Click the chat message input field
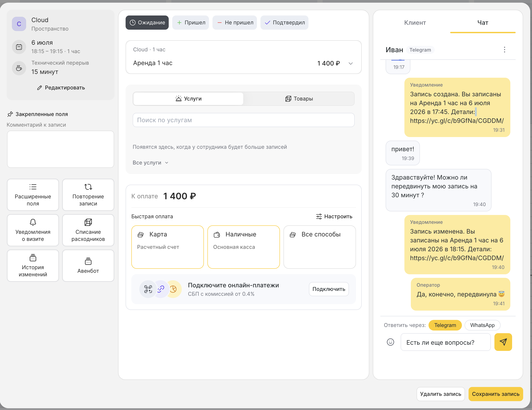The height and width of the screenshot is (410, 532). coord(446,342)
